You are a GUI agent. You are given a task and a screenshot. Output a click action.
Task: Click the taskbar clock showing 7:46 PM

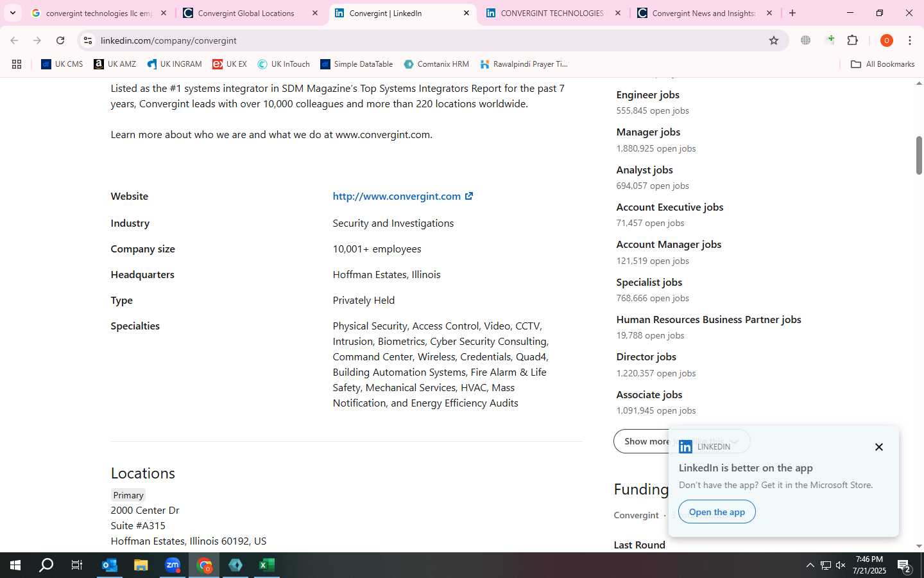pyautogui.click(x=869, y=565)
